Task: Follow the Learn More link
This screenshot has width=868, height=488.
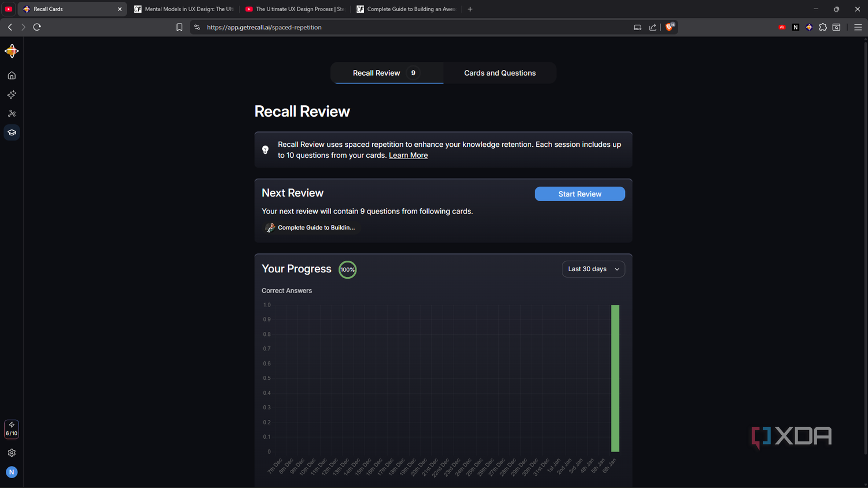Action: point(408,155)
